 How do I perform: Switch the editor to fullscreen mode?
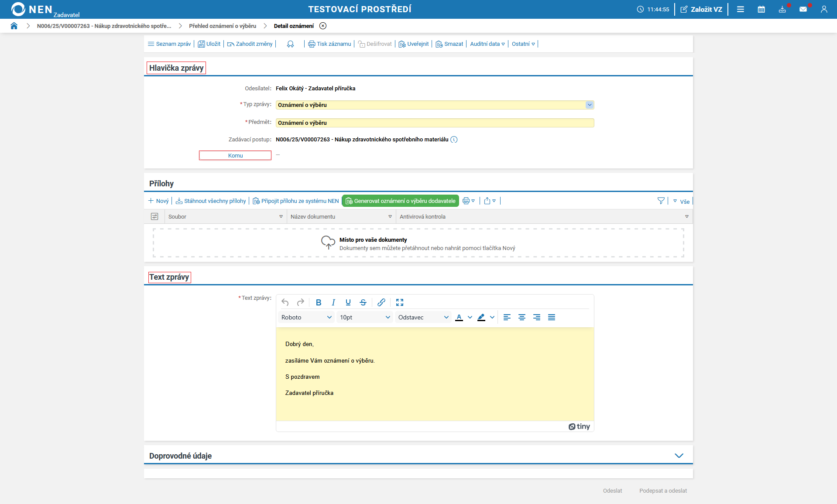click(399, 302)
